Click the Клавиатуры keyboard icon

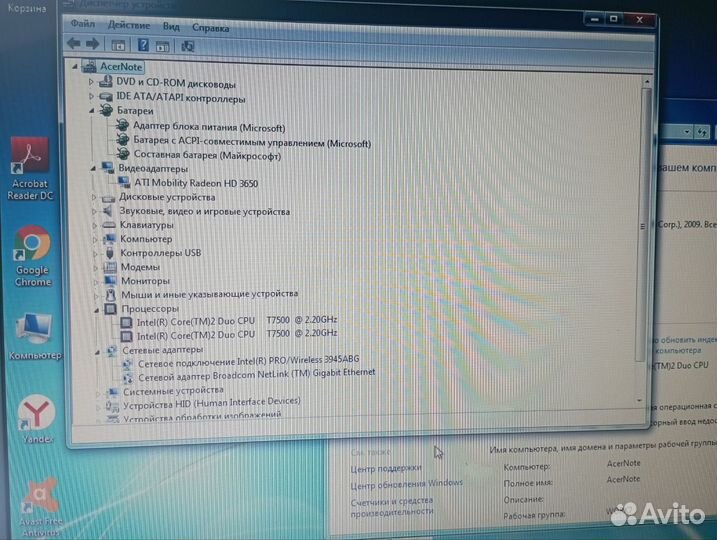[109, 225]
